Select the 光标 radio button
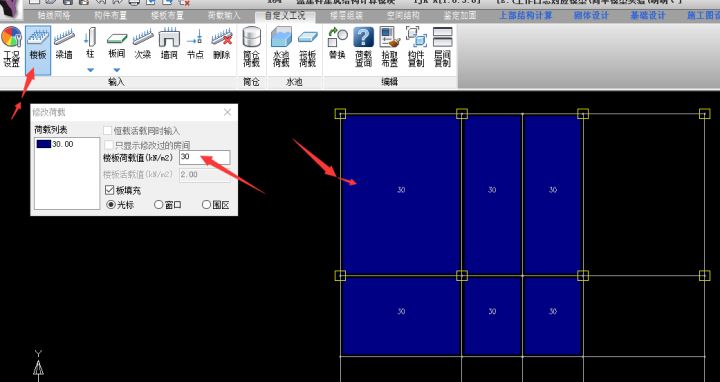720x382 pixels. 111,205
